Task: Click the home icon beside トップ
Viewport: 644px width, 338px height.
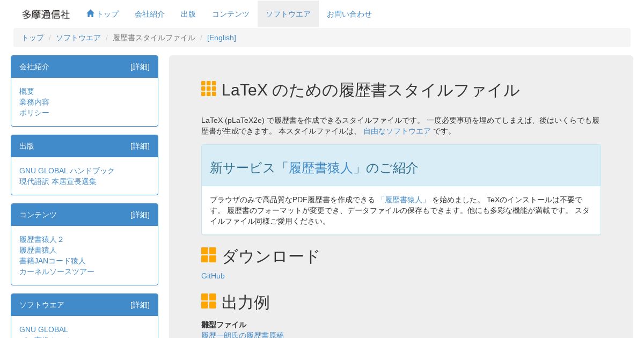Action: pos(90,13)
